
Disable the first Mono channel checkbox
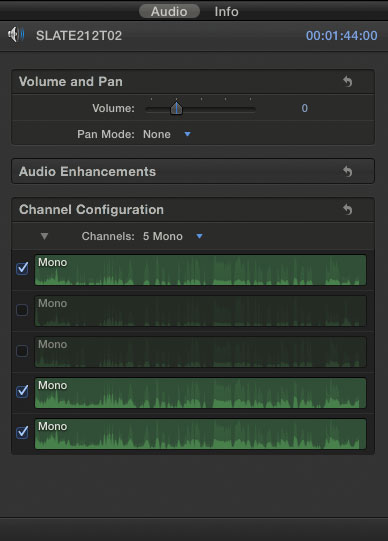click(x=22, y=268)
